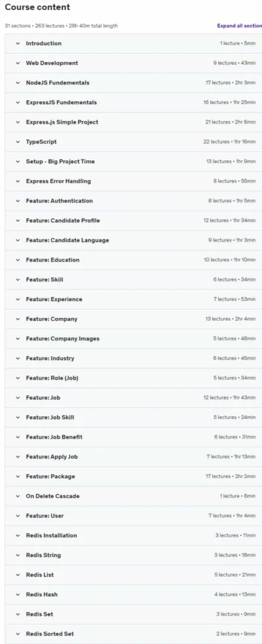Click chevron beside Express.js Simple Project
262x644 pixels.
point(18,122)
